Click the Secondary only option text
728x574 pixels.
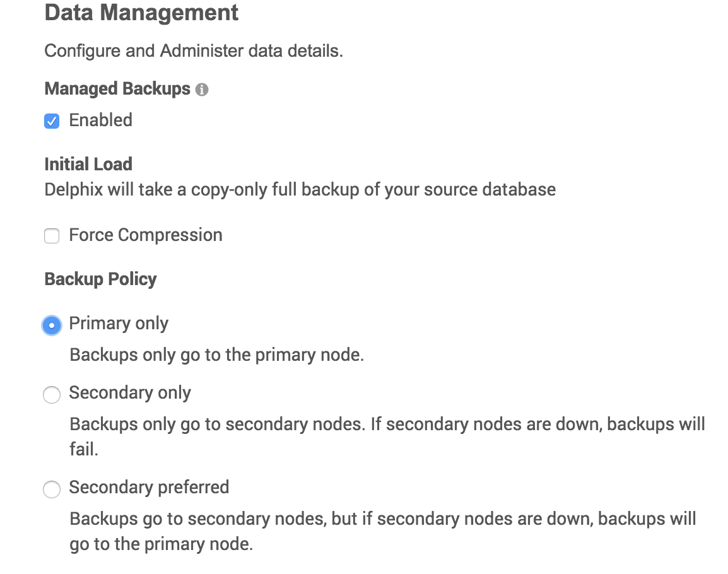click(129, 393)
